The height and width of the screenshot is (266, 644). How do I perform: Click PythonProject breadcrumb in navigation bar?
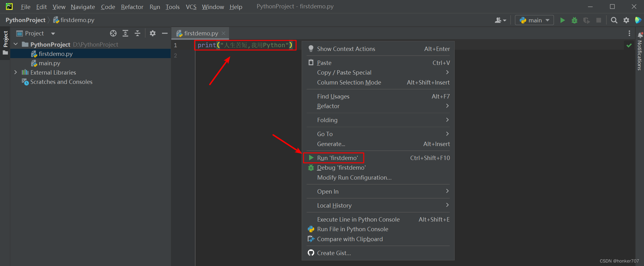(25, 20)
